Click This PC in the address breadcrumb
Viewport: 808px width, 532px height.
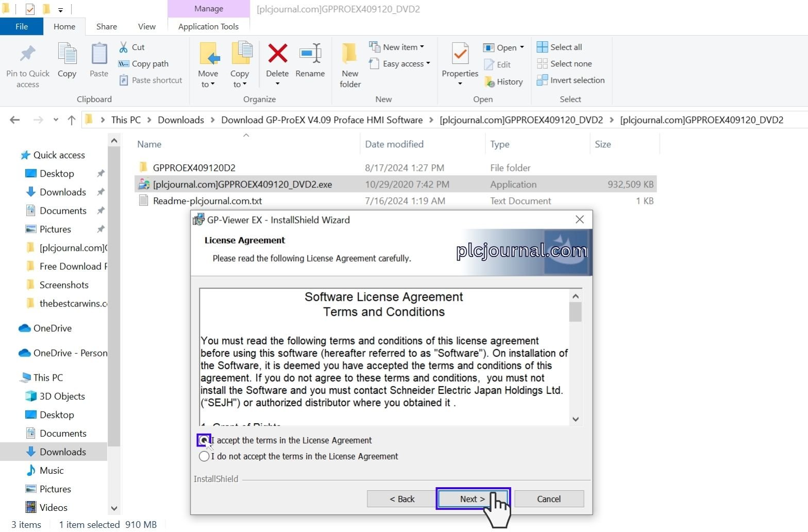coord(126,120)
